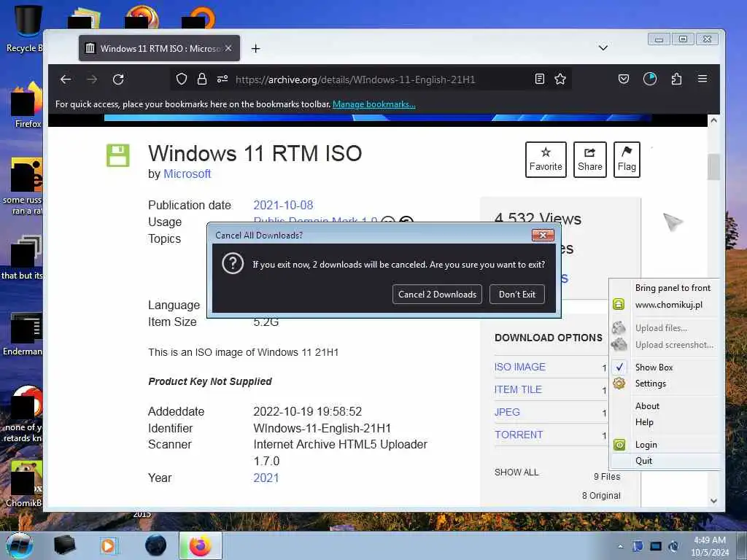Open site permissions icon in address bar
The image size is (747, 560).
pyautogui.click(x=222, y=79)
